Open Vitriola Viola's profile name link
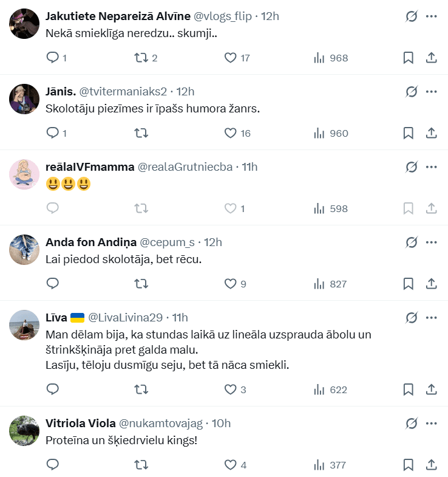The image size is (448, 477). point(81,423)
